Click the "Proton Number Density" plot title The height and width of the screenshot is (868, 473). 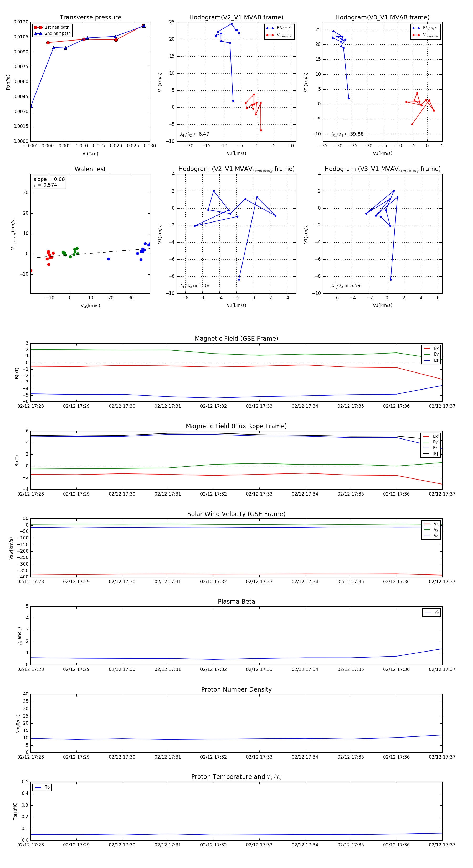tap(236, 689)
